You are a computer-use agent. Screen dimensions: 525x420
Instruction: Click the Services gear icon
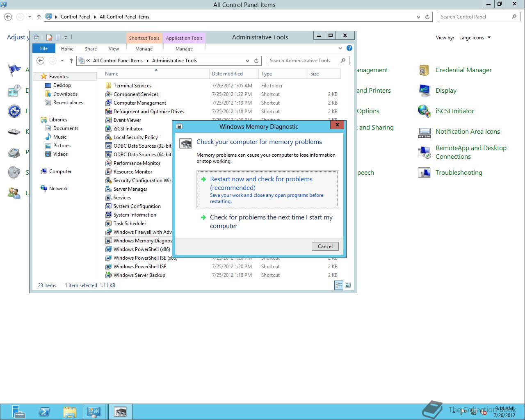click(x=108, y=197)
